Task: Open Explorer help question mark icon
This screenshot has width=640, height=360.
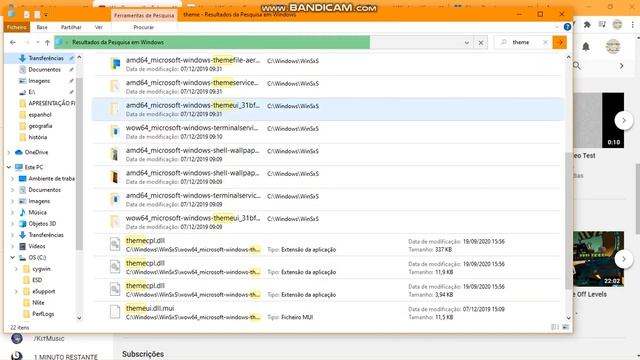Action: 567,27
